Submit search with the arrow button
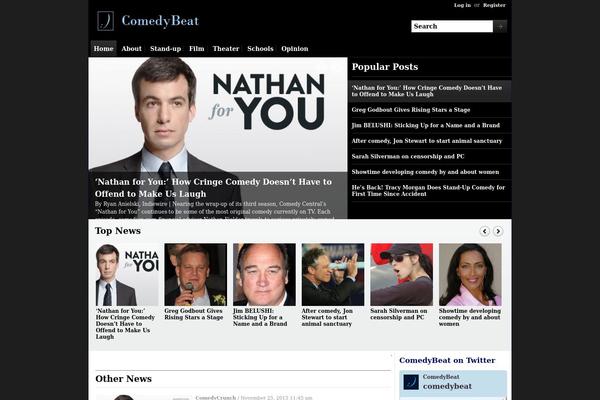Screen dimensions: 600x400 point(500,26)
